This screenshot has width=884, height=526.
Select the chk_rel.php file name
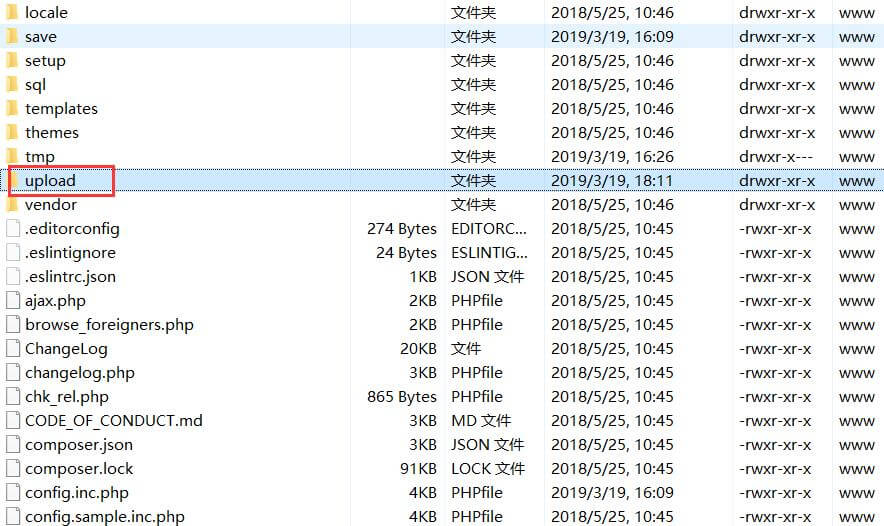(x=66, y=396)
